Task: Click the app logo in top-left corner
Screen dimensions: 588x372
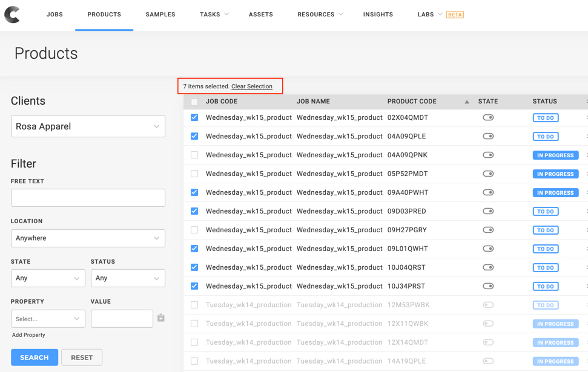Action: [x=12, y=15]
